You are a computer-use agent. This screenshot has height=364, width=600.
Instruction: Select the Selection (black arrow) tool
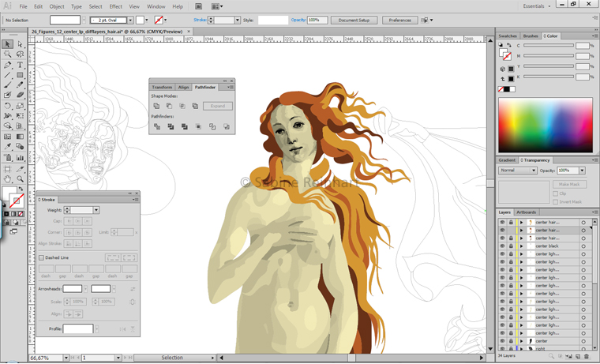pos(7,44)
